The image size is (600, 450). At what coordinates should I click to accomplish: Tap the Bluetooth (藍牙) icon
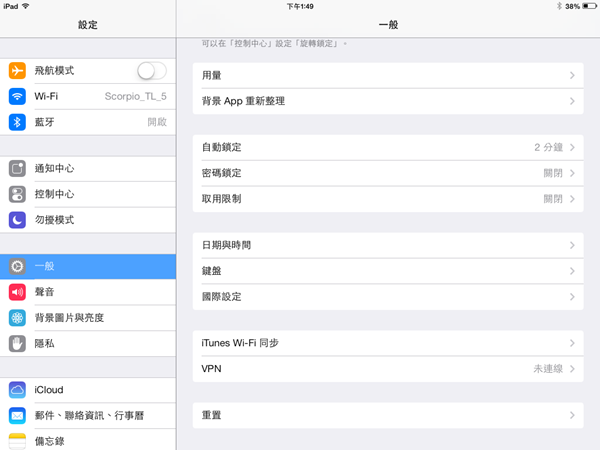[x=17, y=122]
